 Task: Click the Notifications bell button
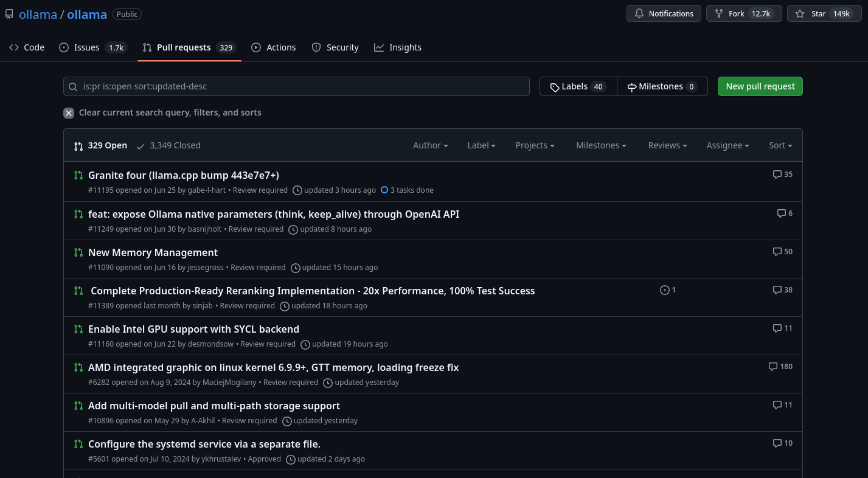[664, 13]
